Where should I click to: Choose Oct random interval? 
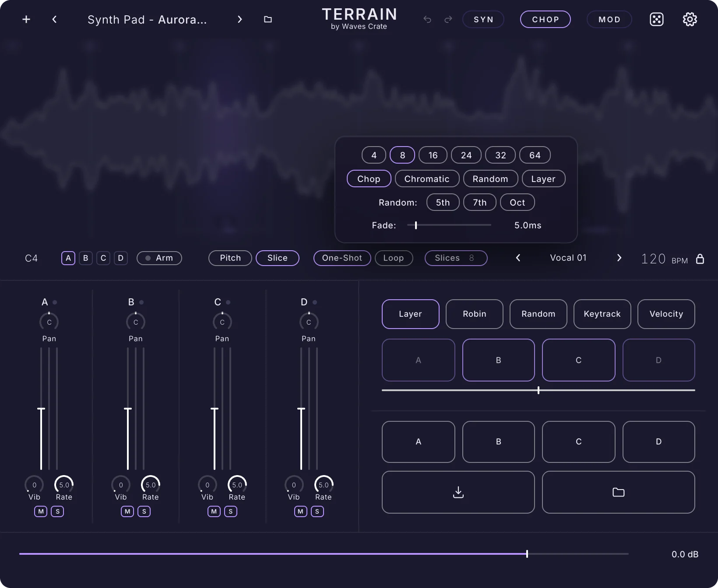tap(517, 203)
